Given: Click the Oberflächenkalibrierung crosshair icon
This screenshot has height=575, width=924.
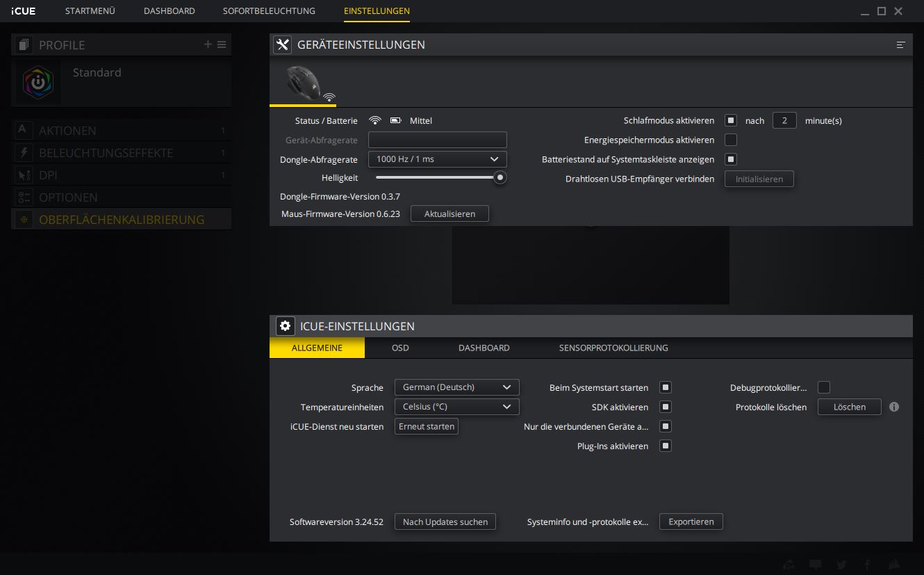Looking at the screenshot, I should pos(24,219).
